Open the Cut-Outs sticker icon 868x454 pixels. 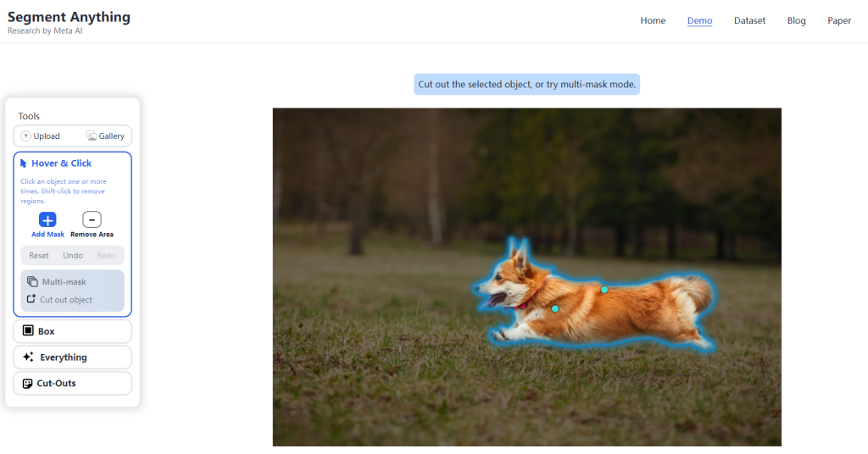[x=27, y=383]
